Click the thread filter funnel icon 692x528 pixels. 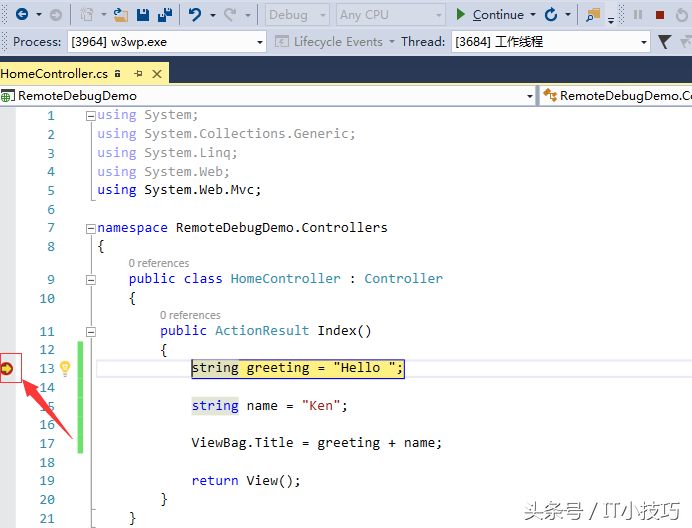[664, 42]
